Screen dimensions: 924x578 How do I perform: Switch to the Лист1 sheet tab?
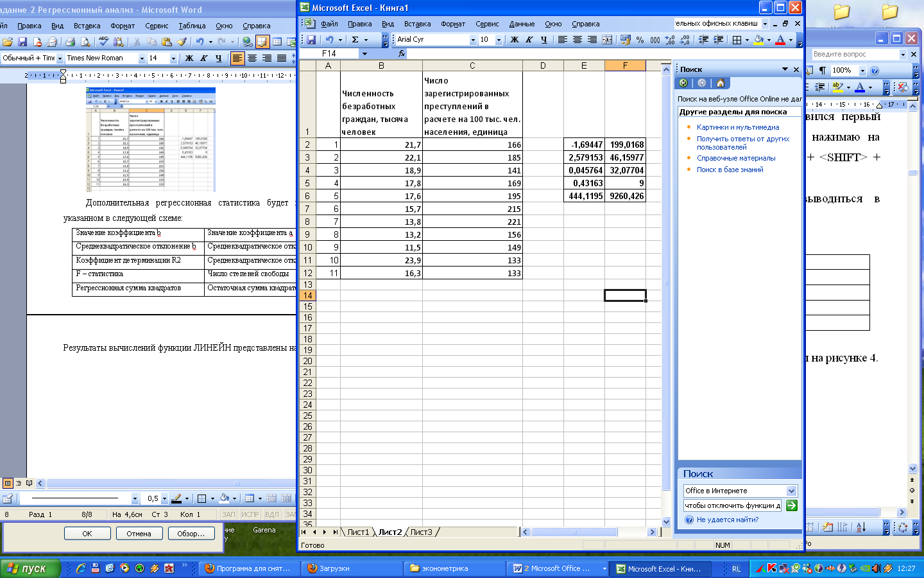pyautogui.click(x=358, y=532)
